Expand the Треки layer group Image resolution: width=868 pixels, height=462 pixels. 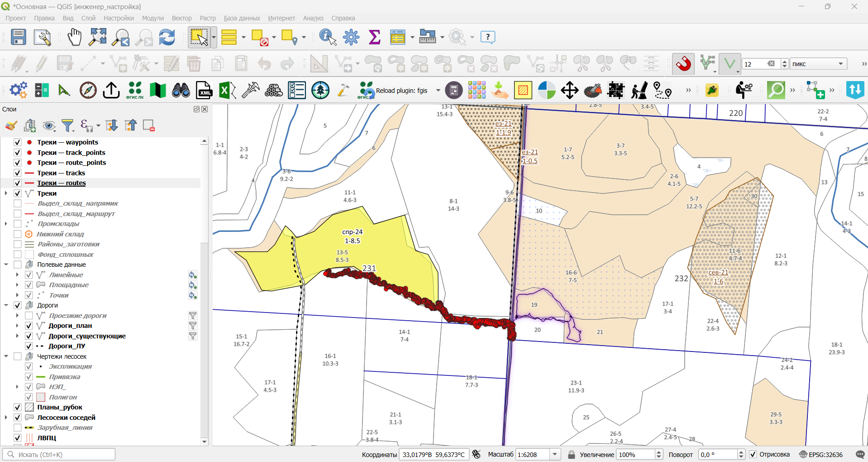pyautogui.click(x=6, y=193)
